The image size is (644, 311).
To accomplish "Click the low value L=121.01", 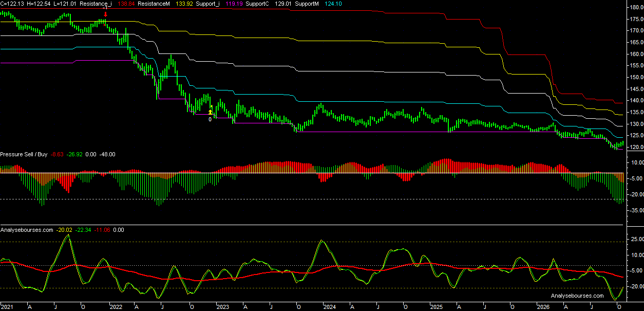I will point(65,4).
